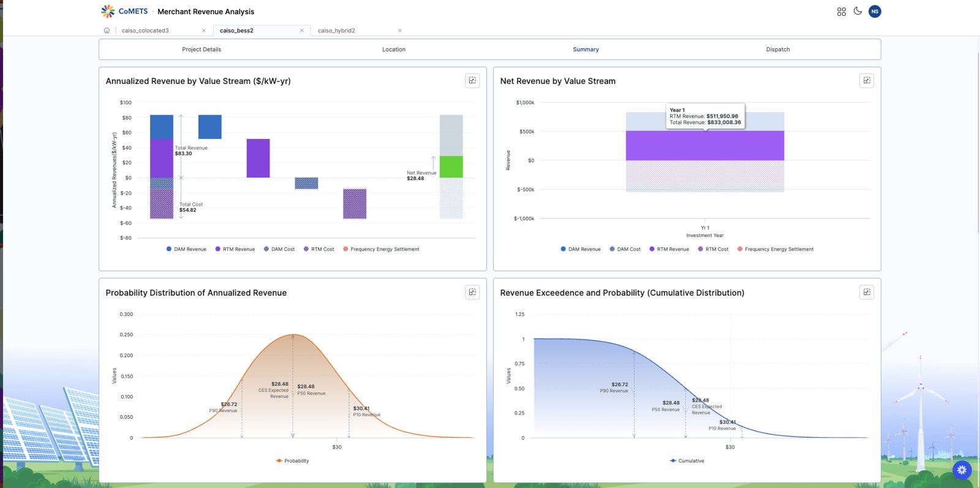980x488 pixels.
Task: Click the Merchant Revenue Analysis title
Action: (x=206, y=12)
